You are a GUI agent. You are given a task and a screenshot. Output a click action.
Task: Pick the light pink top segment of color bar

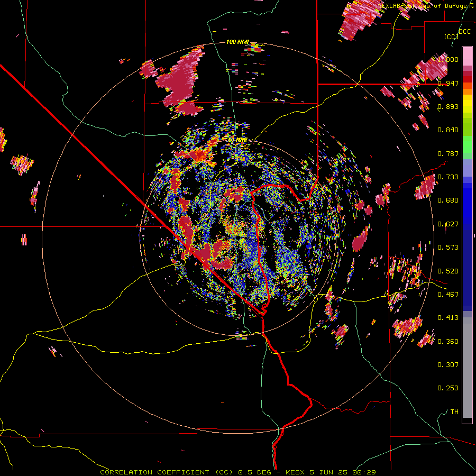pyautogui.click(x=467, y=56)
